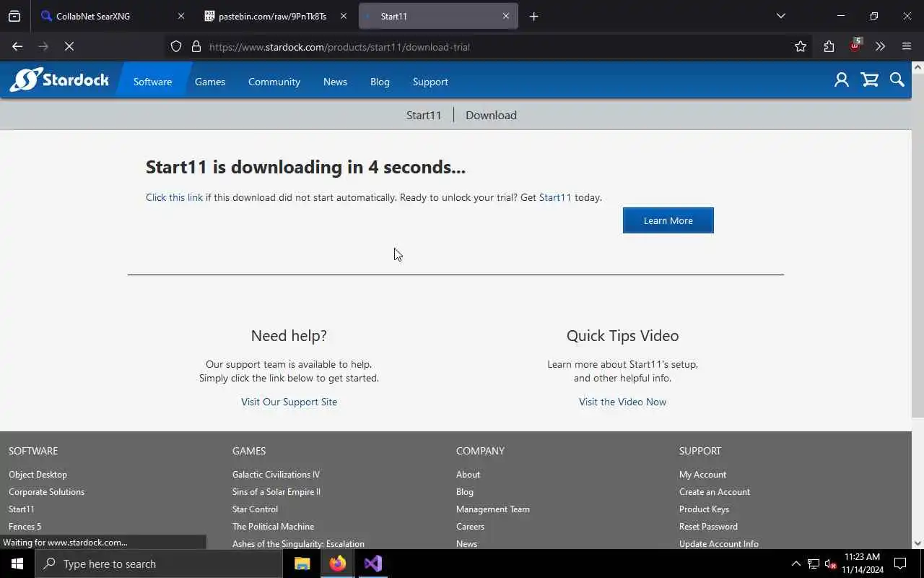Open Star Control footer link
924x578 pixels.
tap(255, 509)
